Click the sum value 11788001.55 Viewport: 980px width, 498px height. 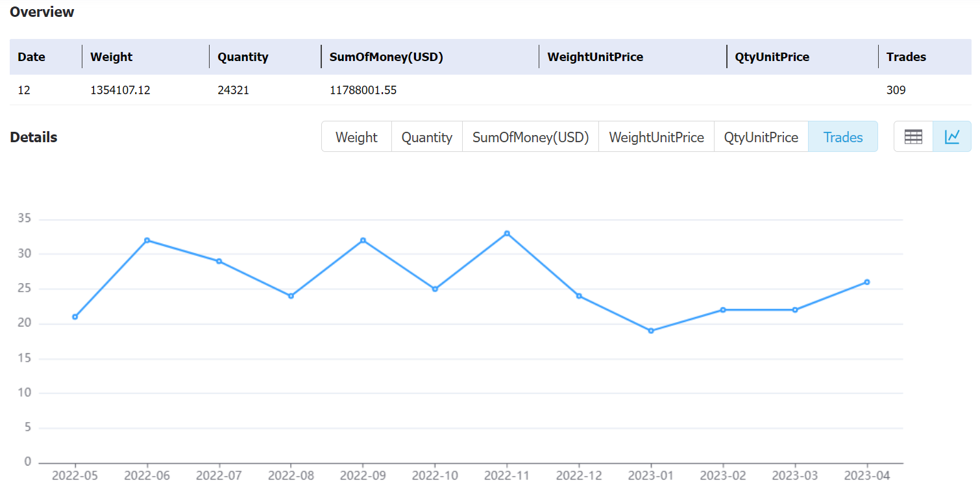(x=363, y=90)
